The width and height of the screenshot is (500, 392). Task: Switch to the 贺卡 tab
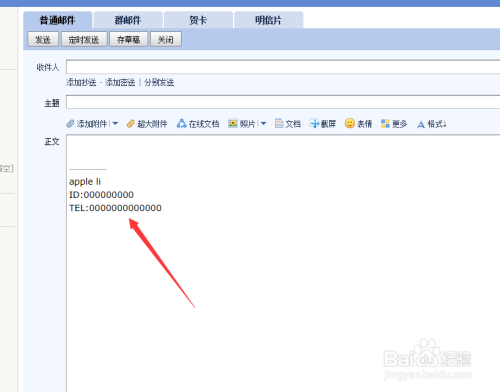coord(198,20)
